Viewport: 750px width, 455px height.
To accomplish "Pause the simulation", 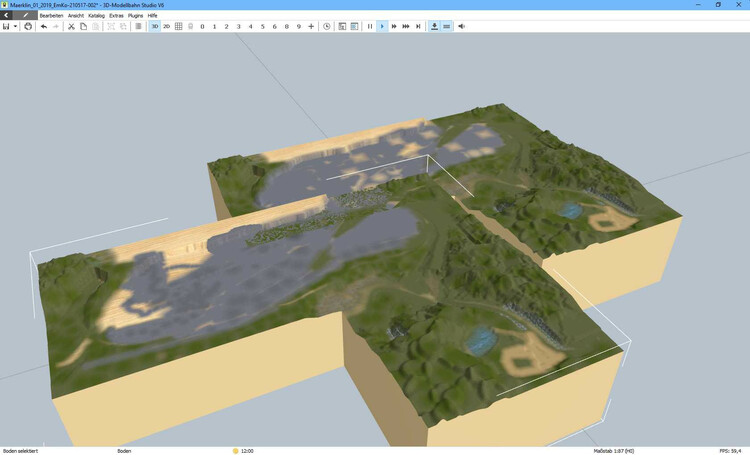I will [x=370, y=26].
